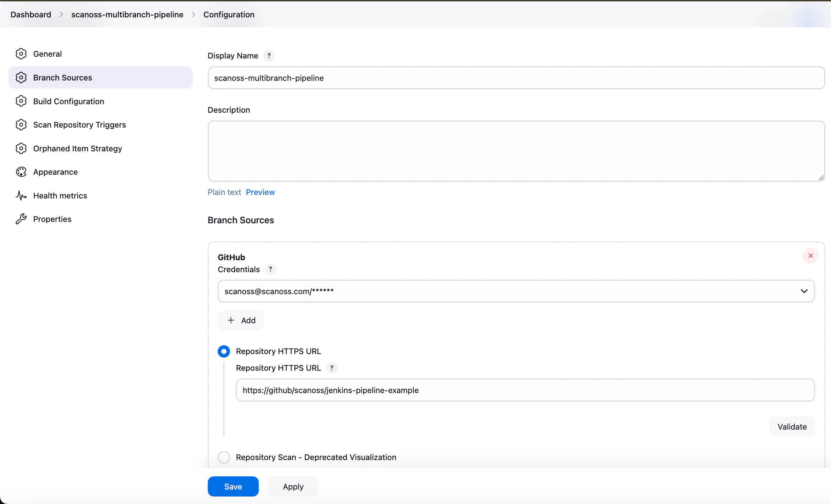
Task: Show help for GitHub Credentials
Action: (271, 269)
